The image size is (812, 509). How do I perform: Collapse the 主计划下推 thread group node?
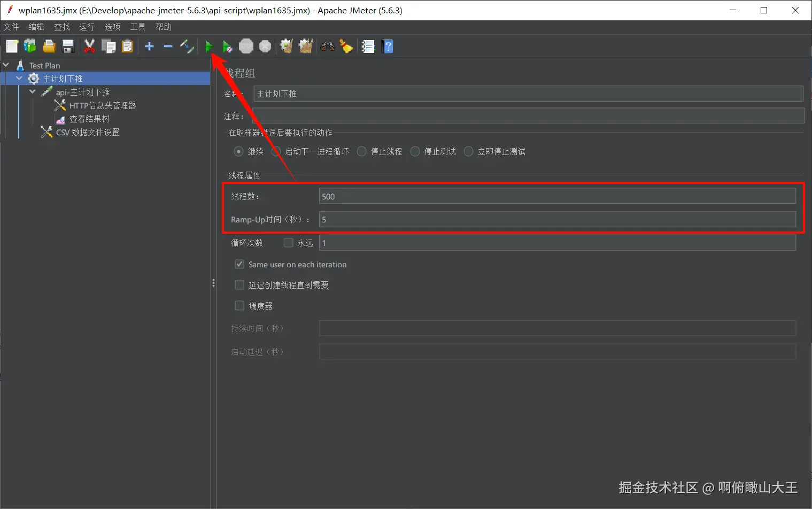(x=19, y=78)
